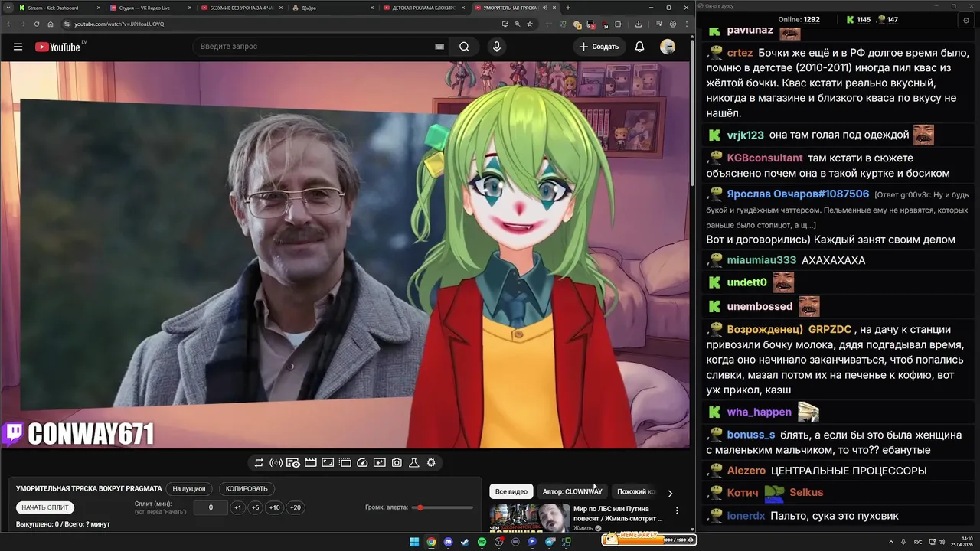Screen dimensions: 980x551
Task: Click the На аукцион button
Action: pos(189,488)
